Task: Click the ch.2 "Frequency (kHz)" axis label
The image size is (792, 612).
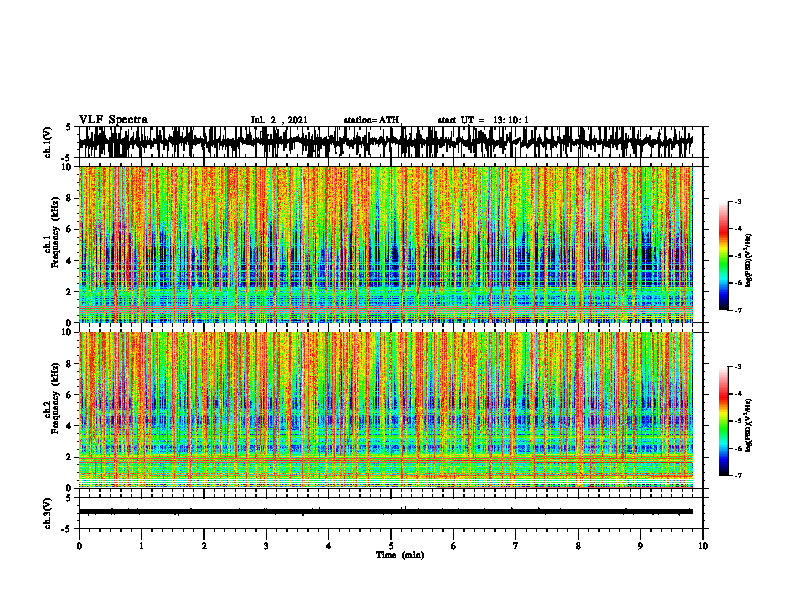Action: click(55, 398)
